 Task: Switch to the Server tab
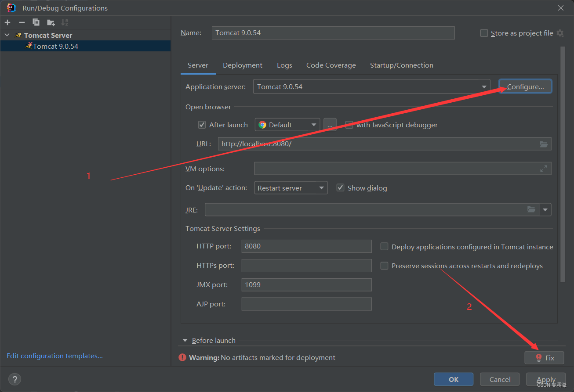pyautogui.click(x=198, y=65)
